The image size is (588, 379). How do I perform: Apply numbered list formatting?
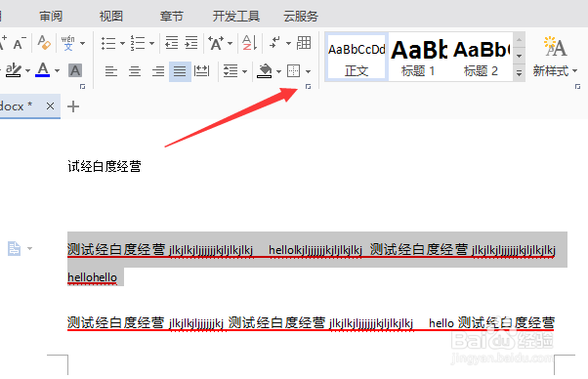(x=138, y=43)
